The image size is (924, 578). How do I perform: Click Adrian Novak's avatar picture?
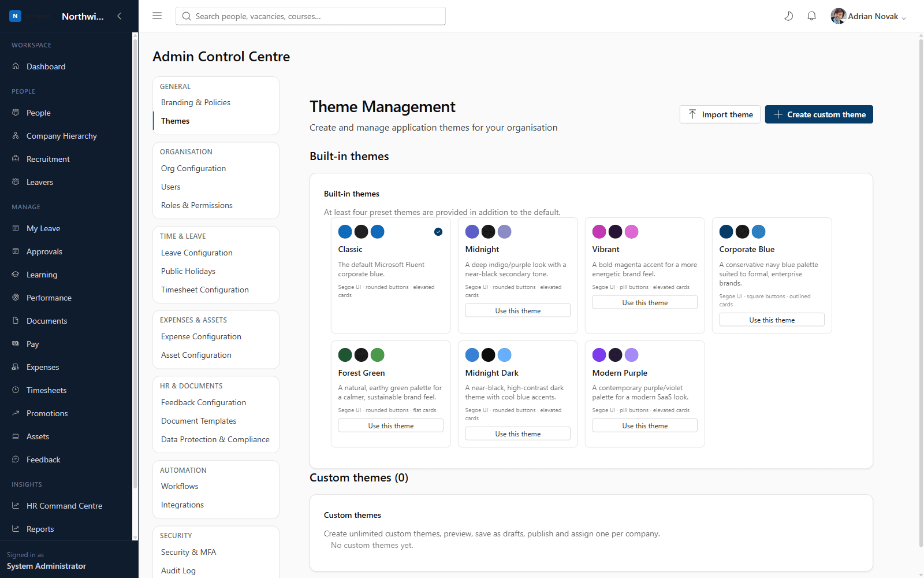839,16
